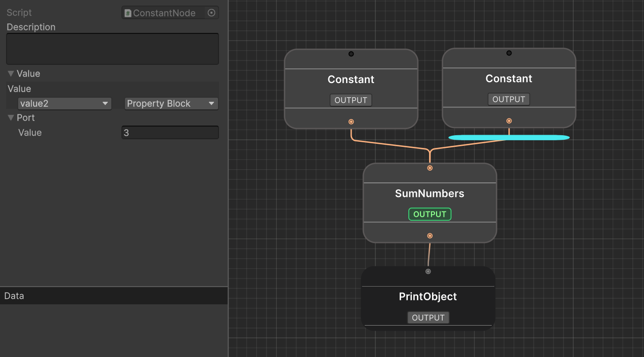Click the SumNumbers node's top input port
644x357 pixels.
[x=430, y=168]
